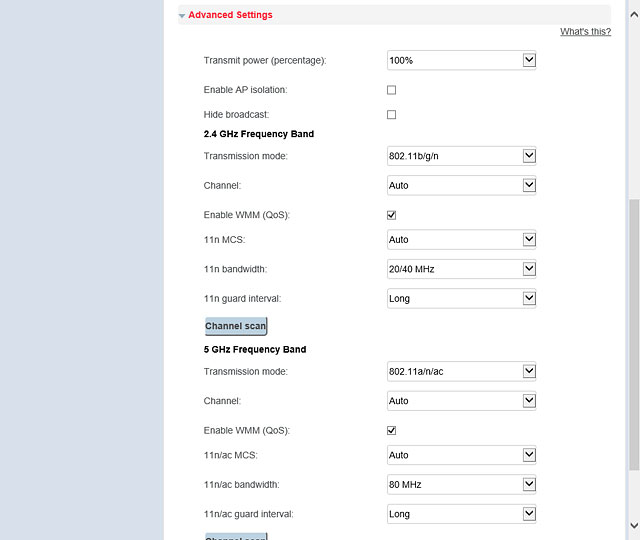640x540 pixels.
Task: Open 11n guard interval dropdown
Action: 461,298
